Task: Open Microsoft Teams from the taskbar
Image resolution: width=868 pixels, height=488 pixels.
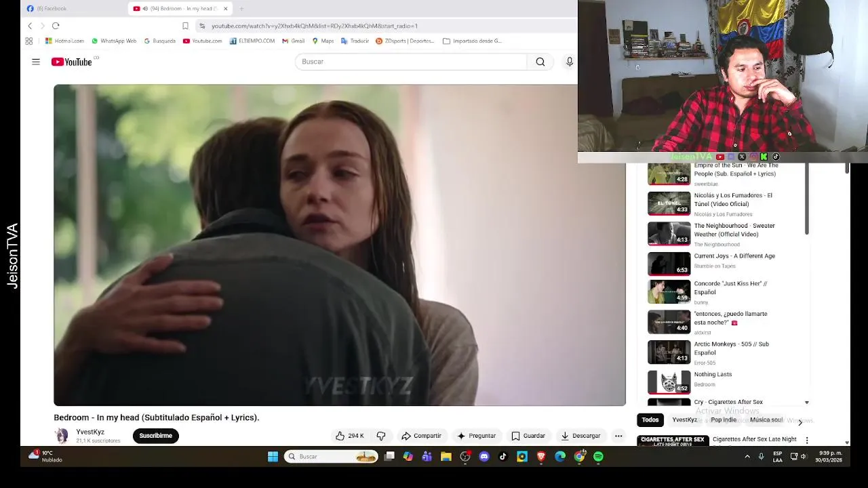Action: pyautogui.click(x=427, y=457)
